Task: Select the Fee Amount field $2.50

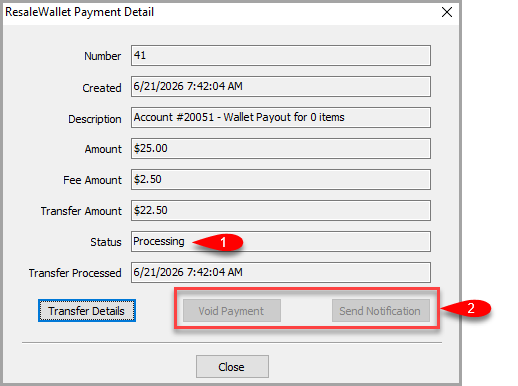Action: (281, 179)
